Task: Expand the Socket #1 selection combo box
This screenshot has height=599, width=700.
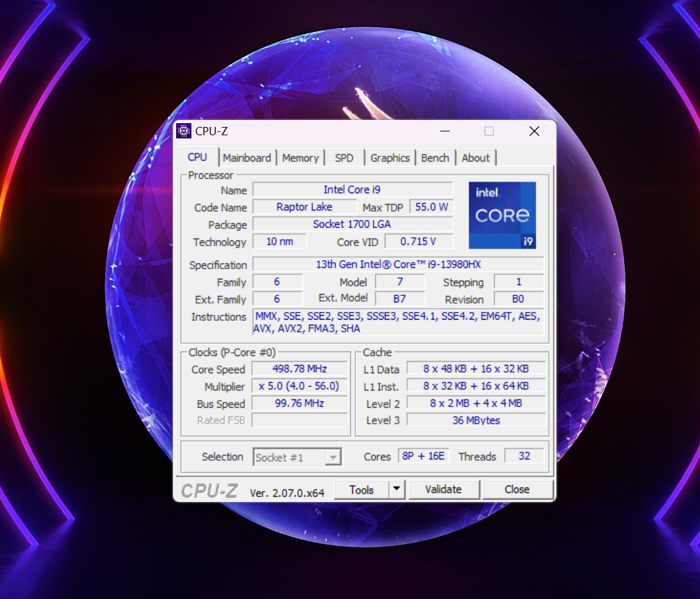Action: (297, 457)
